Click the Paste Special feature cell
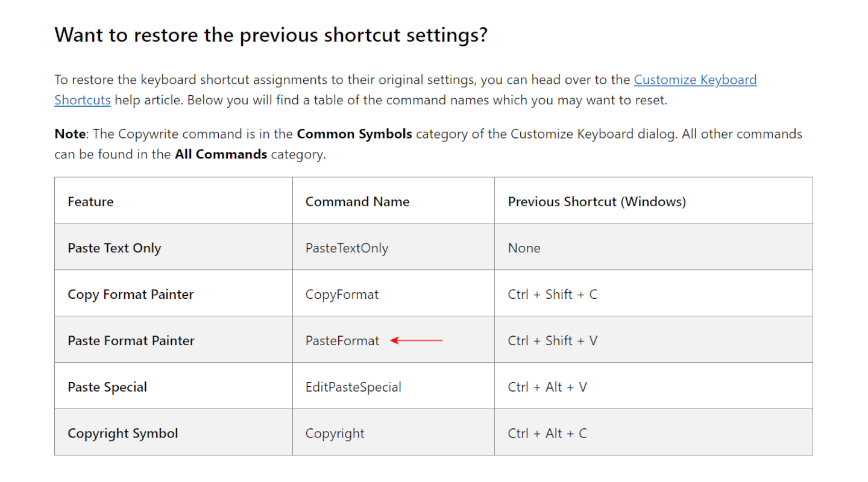 (x=107, y=387)
